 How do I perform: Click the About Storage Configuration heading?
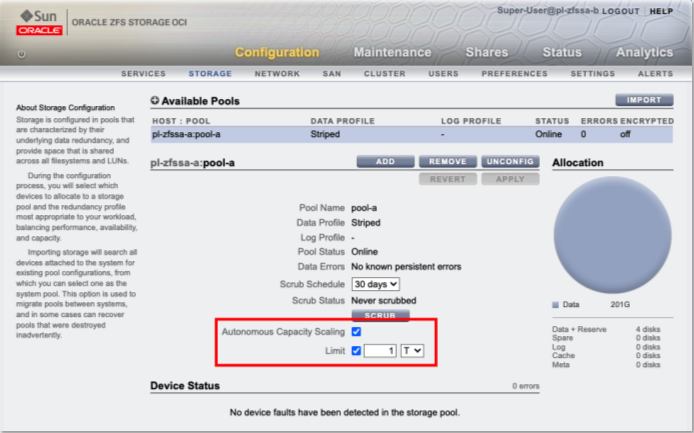tap(66, 108)
